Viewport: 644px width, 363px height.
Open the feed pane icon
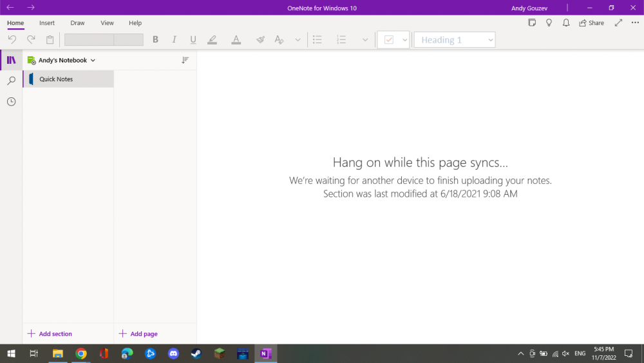[532, 23]
